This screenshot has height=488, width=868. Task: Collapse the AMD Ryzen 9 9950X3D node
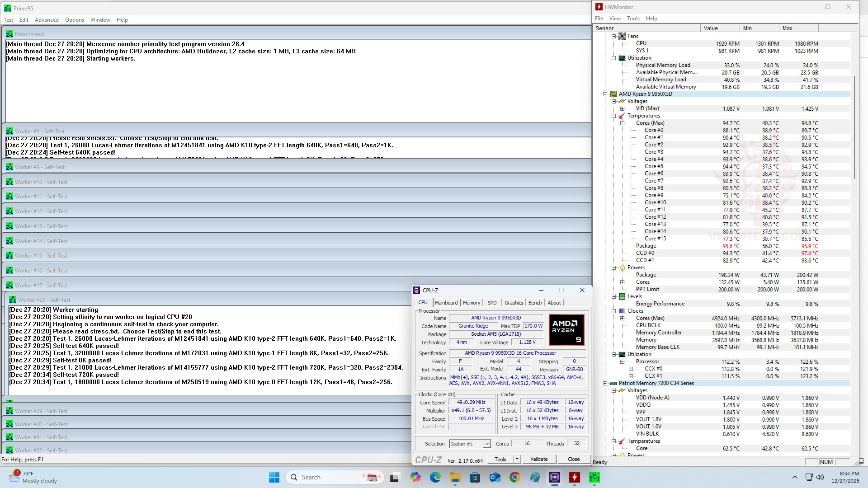pos(605,94)
